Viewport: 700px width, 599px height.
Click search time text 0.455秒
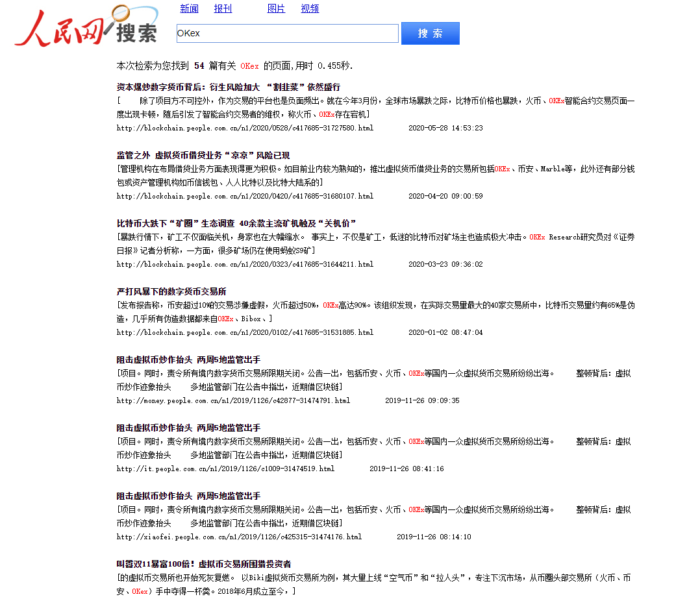(335, 66)
